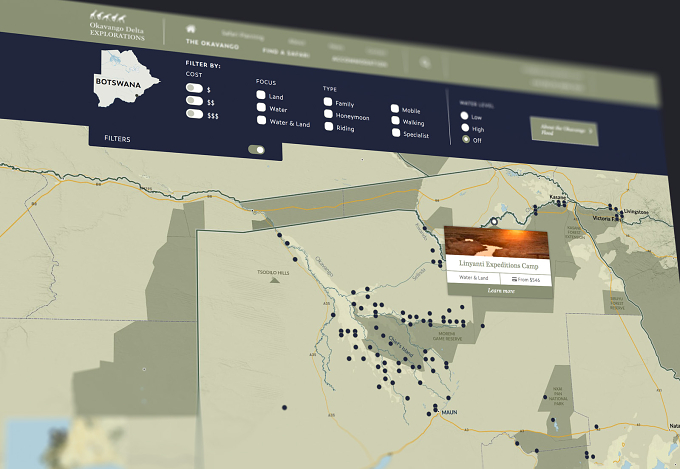The width and height of the screenshot is (680, 469).
Task: Tick the Honeymoon type checkbox
Action: click(x=328, y=114)
